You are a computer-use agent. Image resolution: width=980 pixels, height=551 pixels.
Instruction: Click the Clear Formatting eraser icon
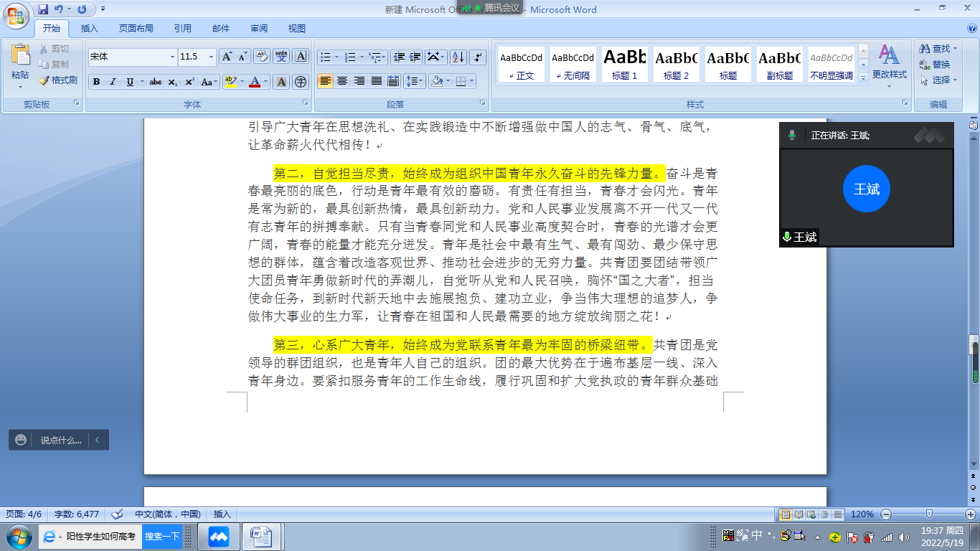(262, 57)
